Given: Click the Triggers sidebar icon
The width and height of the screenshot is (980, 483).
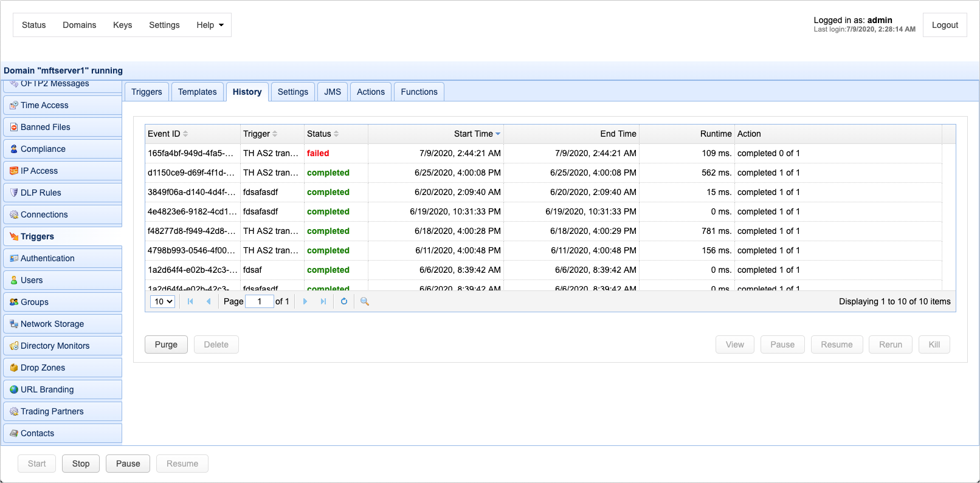Looking at the screenshot, I should tap(14, 236).
